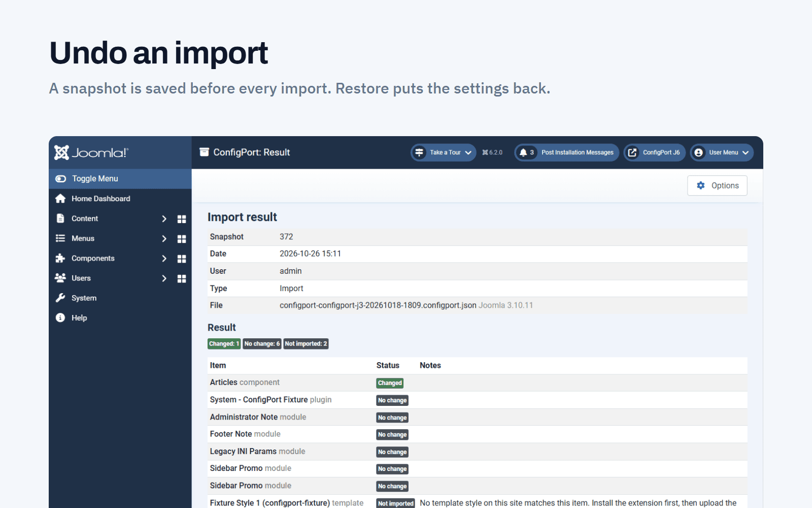The image size is (812, 508).
Task: Open the Users sidebar item
Action: coord(81,278)
